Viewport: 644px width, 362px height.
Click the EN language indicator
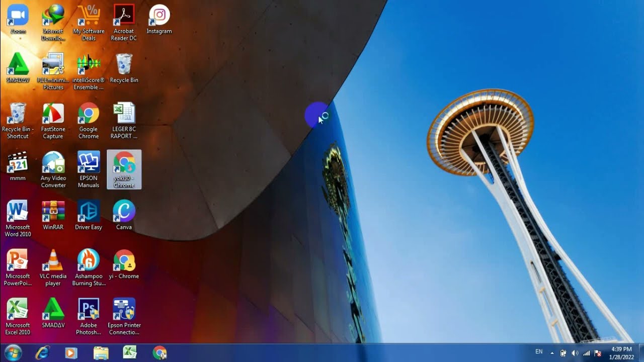(539, 352)
